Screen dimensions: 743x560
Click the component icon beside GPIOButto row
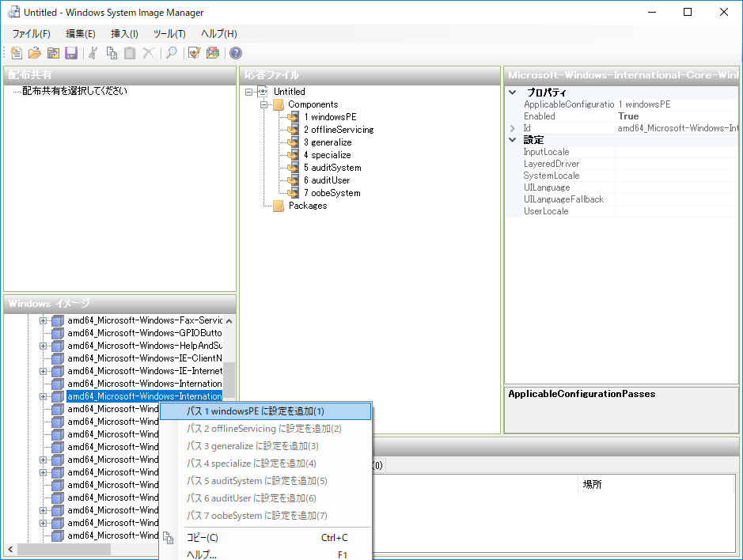click(x=58, y=333)
